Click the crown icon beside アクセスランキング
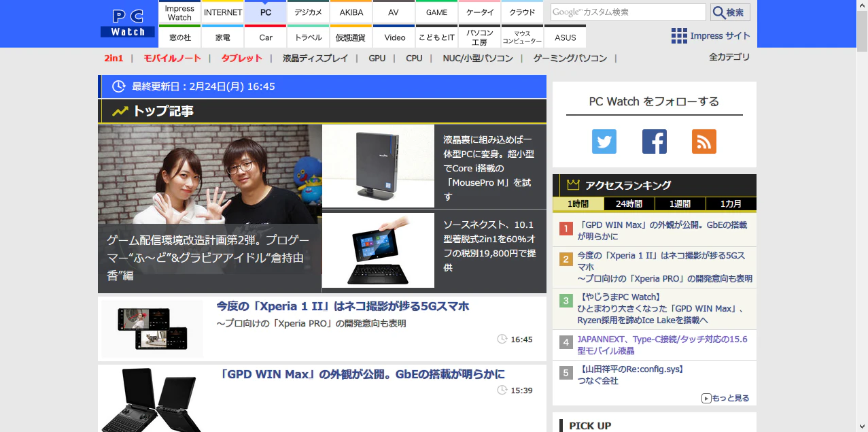This screenshot has width=868, height=432. coord(573,185)
